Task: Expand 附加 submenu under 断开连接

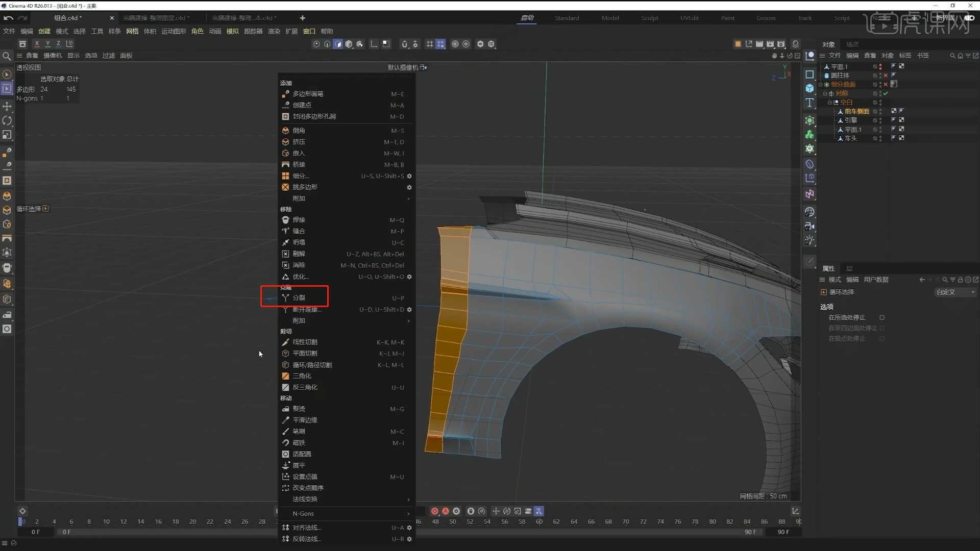Action: [347, 321]
